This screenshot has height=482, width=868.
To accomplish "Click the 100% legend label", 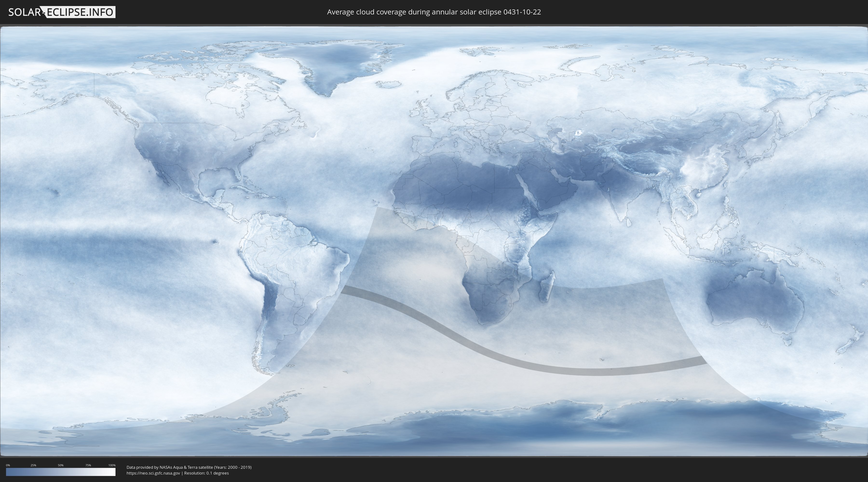I will point(112,465).
